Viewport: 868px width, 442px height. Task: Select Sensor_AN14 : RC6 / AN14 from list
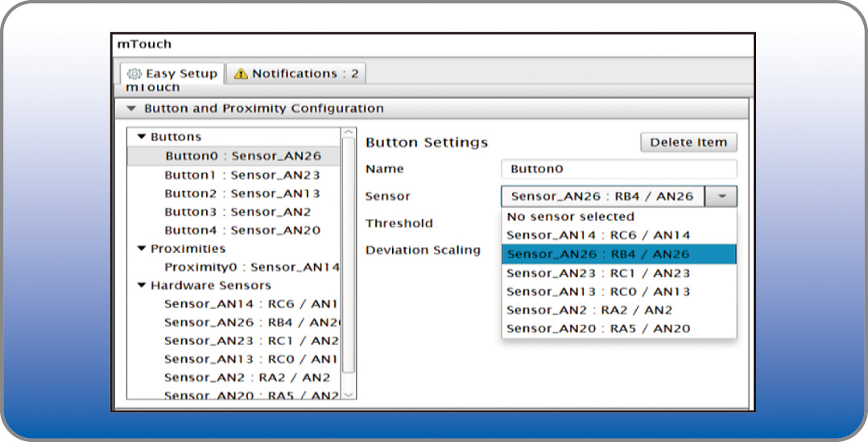(597, 235)
